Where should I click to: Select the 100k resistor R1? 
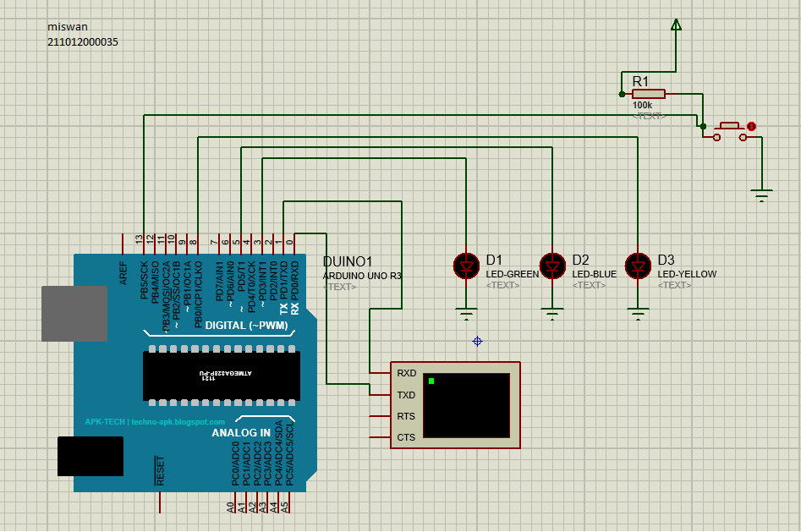click(x=648, y=94)
